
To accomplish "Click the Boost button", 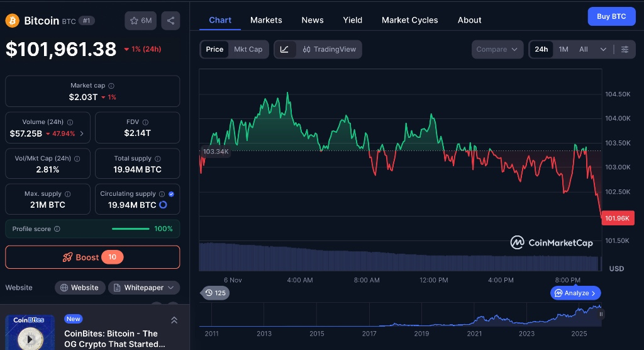I will (92, 257).
